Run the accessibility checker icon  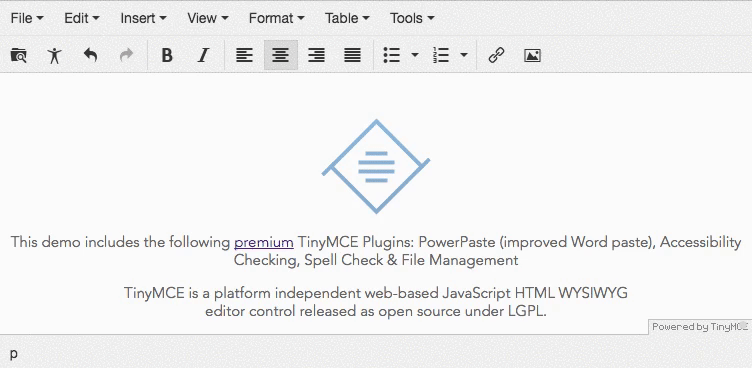[x=55, y=56]
